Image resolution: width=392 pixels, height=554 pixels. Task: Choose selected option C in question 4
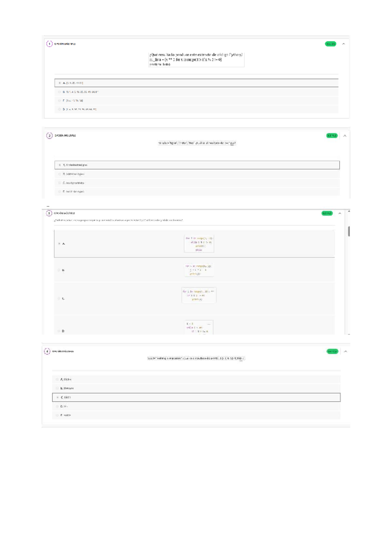pyautogui.click(x=196, y=397)
